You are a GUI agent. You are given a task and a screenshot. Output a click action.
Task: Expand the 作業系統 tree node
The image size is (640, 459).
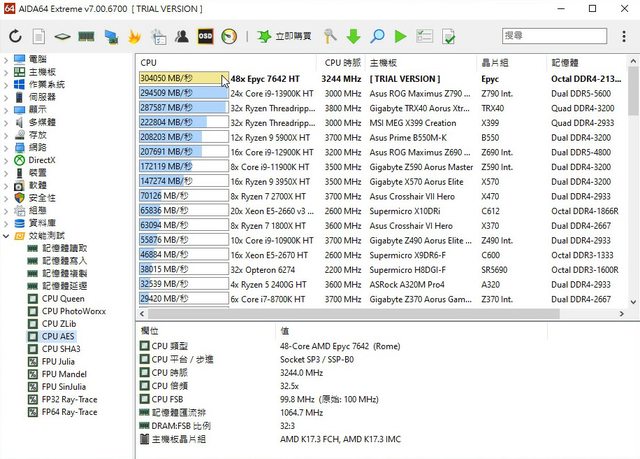(8, 85)
